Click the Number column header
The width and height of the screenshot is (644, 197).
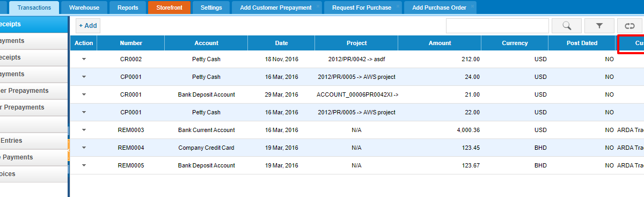coord(131,43)
